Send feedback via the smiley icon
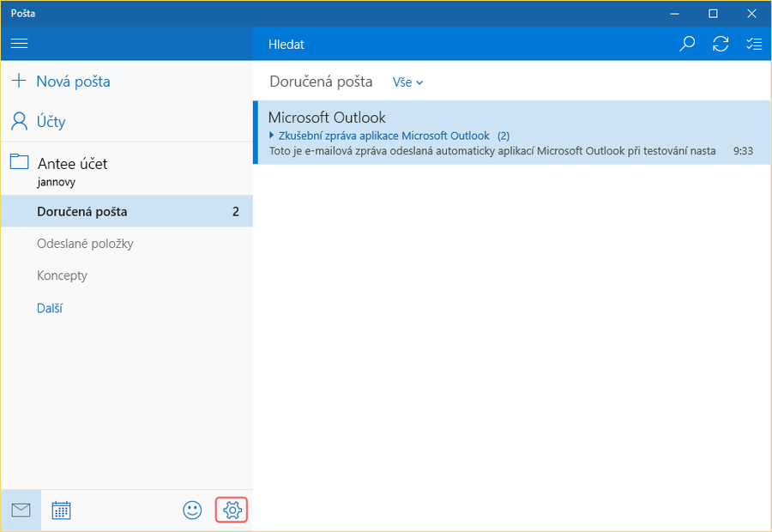772x532 pixels. (192, 511)
